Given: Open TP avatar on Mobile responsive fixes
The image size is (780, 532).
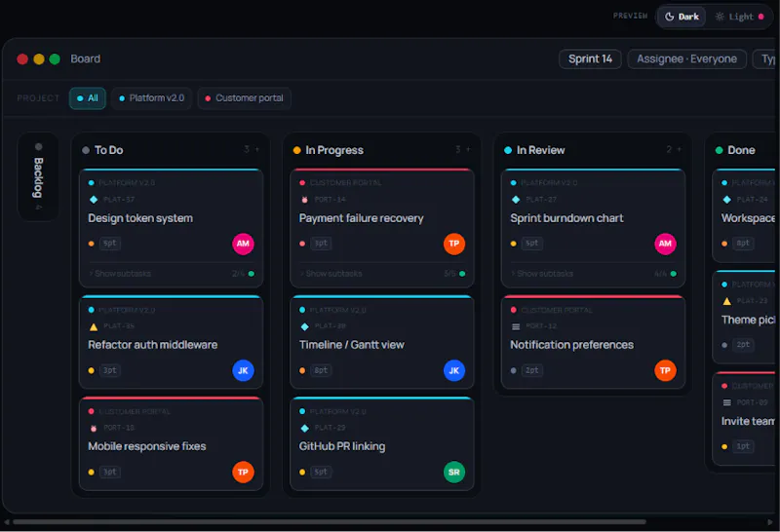Looking at the screenshot, I should click(243, 472).
